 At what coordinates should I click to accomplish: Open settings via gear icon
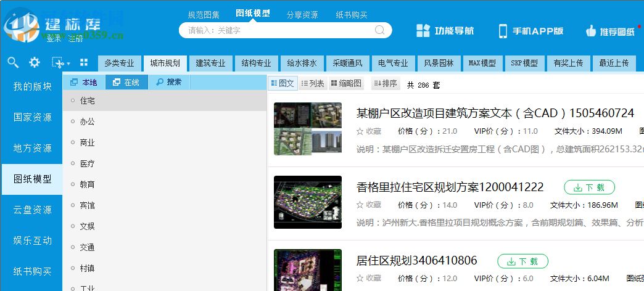[x=35, y=62]
